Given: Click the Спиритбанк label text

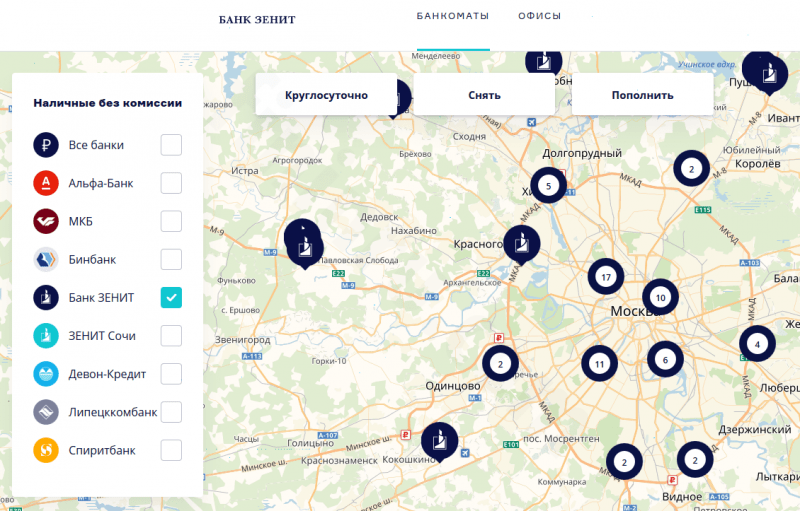Looking at the screenshot, I should pos(102,451).
